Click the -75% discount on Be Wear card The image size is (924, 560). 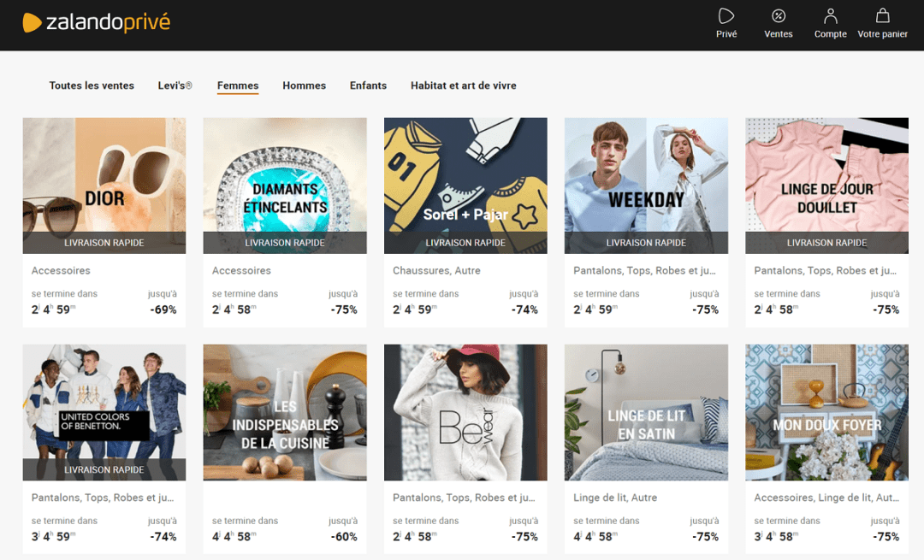524,537
